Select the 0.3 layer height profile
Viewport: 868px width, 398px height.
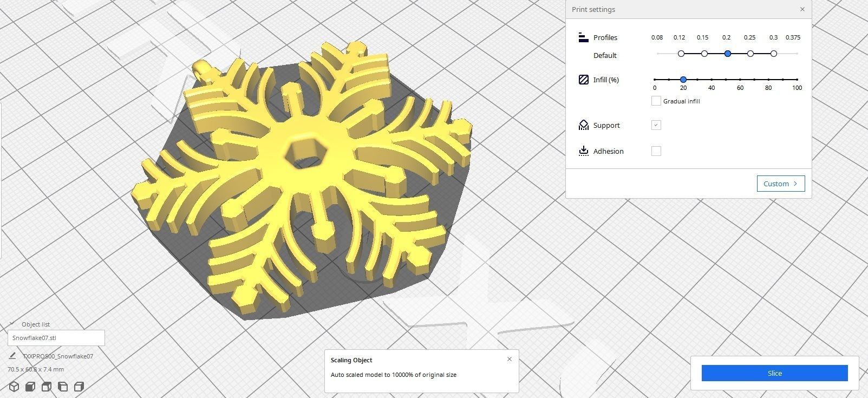[x=774, y=54]
